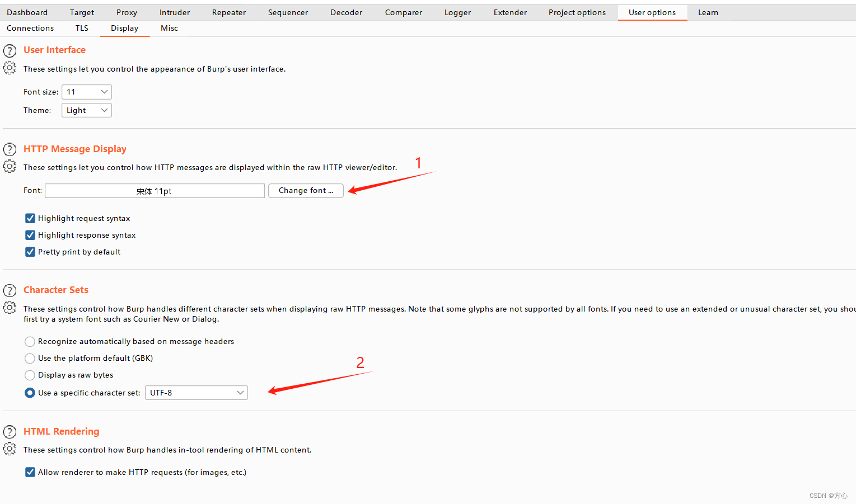Open help for HTTP Message Display section
This screenshot has height=504, width=856.
(10, 149)
